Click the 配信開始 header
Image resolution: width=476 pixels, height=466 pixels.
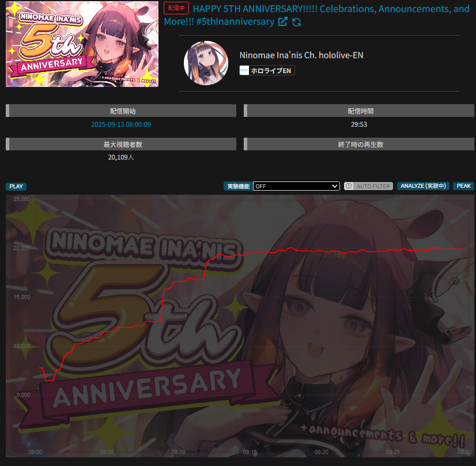tap(121, 111)
